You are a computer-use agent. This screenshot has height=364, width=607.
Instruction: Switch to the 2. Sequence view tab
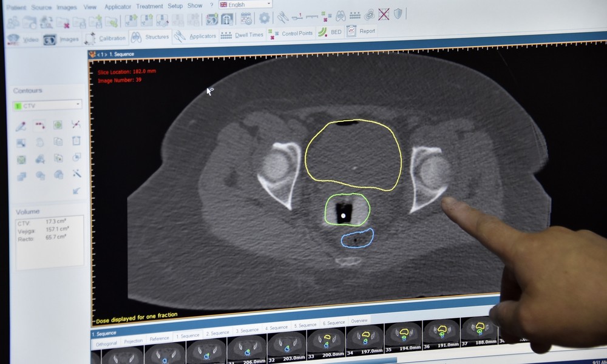217,333
